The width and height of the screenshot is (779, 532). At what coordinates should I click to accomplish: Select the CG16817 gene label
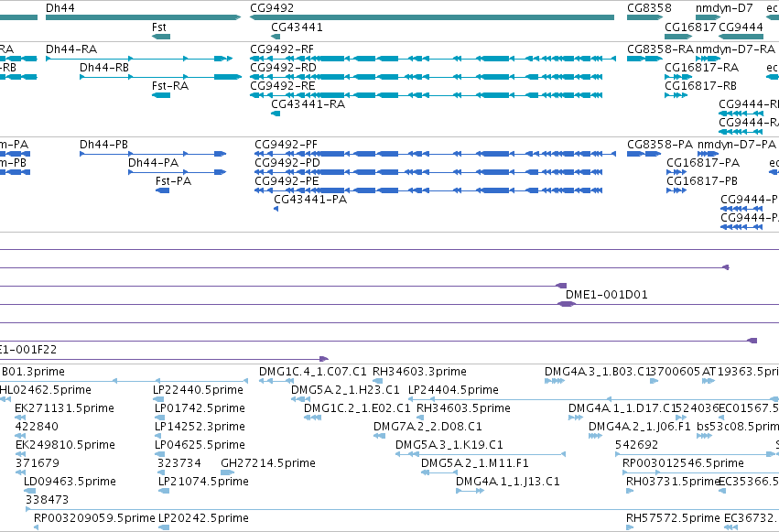point(690,27)
